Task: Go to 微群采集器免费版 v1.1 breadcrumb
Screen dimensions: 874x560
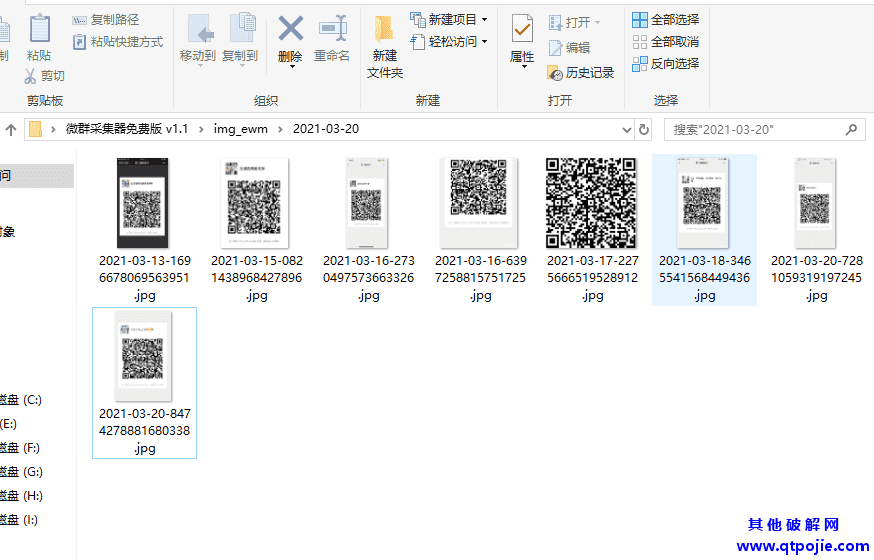Action: point(127,129)
